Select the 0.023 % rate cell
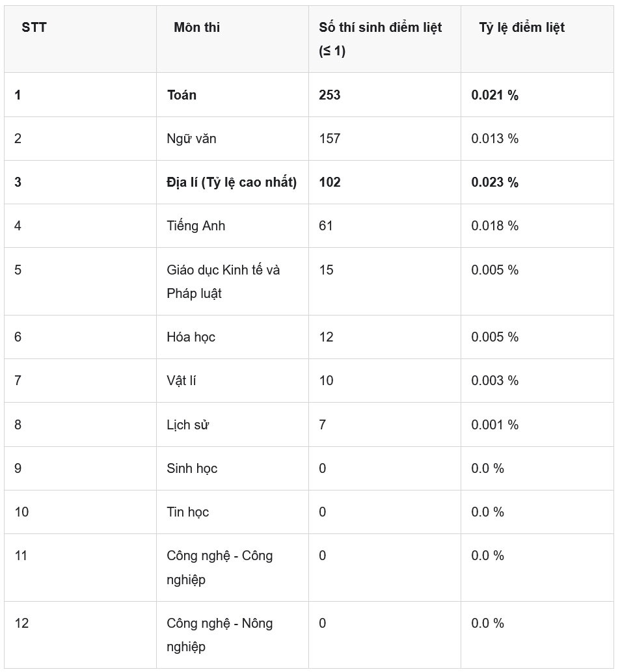This screenshot has height=672, width=620. click(537, 182)
